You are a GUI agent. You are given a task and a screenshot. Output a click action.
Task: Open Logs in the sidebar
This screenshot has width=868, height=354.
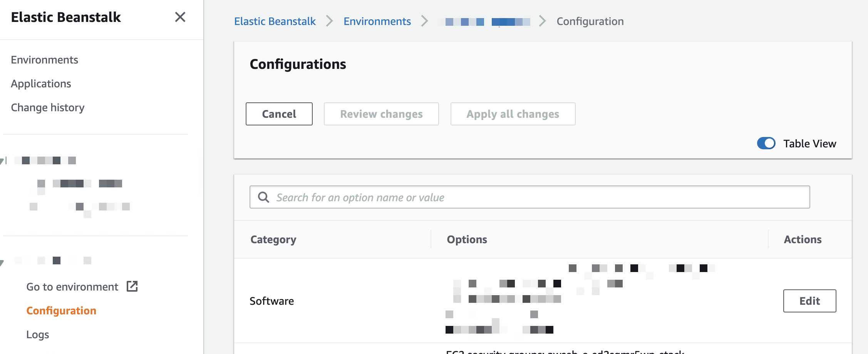pyautogui.click(x=38, y=334)
